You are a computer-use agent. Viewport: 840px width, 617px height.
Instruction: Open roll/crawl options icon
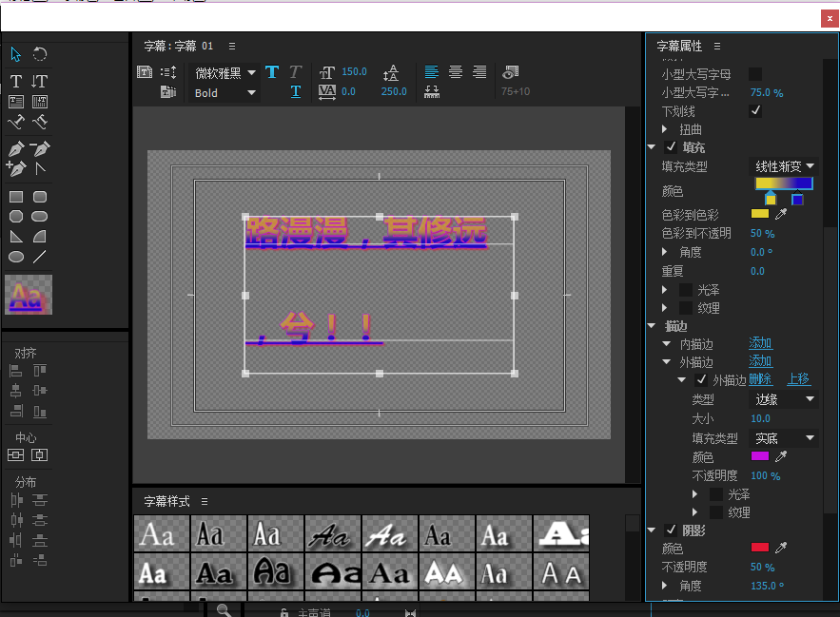[x=168, y=71]
